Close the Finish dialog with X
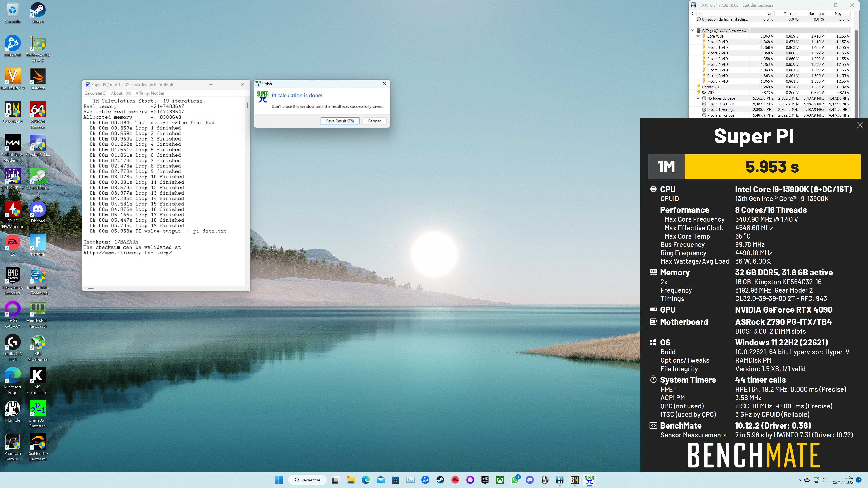 click(x=384, y=84)
